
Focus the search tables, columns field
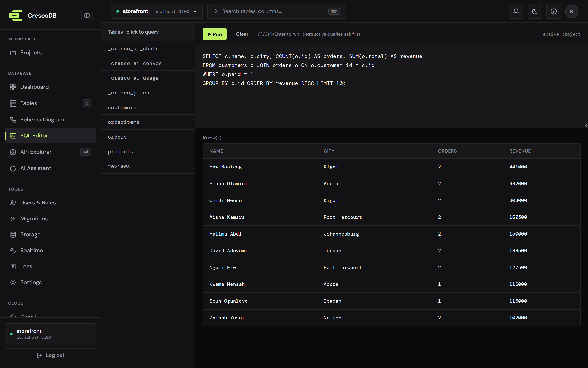click(277, 11)
